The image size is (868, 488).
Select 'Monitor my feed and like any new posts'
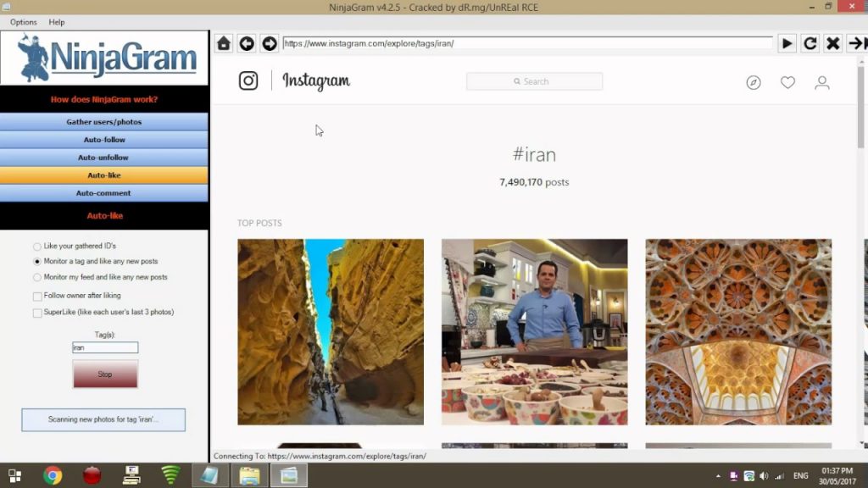tap(37, 277)
